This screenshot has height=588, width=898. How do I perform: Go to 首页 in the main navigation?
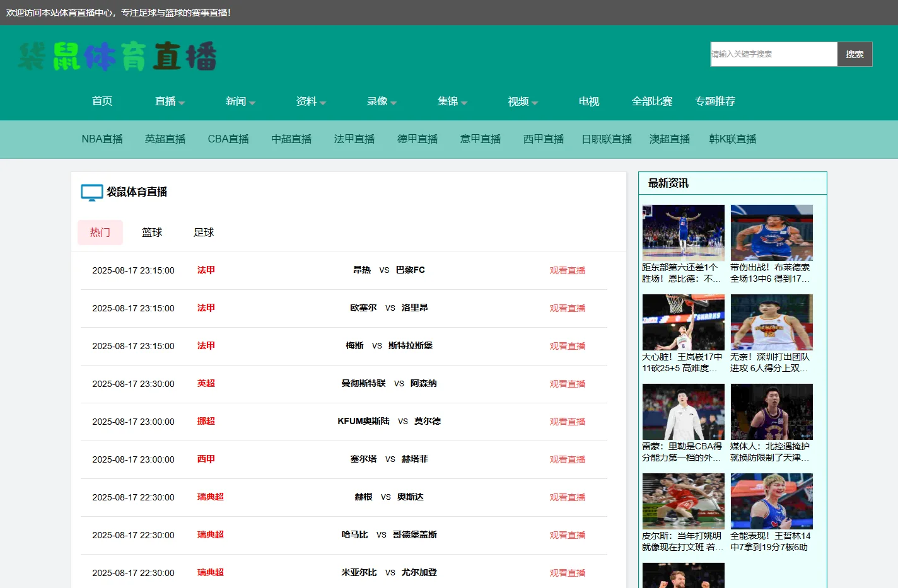point(102,101)
